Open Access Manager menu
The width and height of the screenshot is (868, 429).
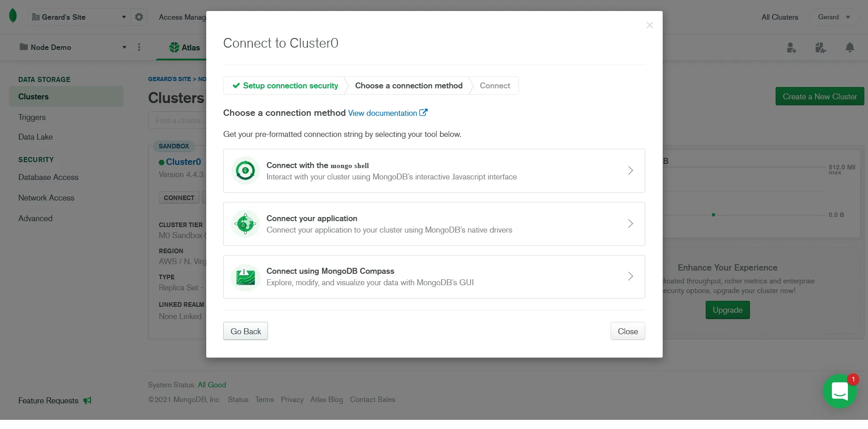coord(182,17)
